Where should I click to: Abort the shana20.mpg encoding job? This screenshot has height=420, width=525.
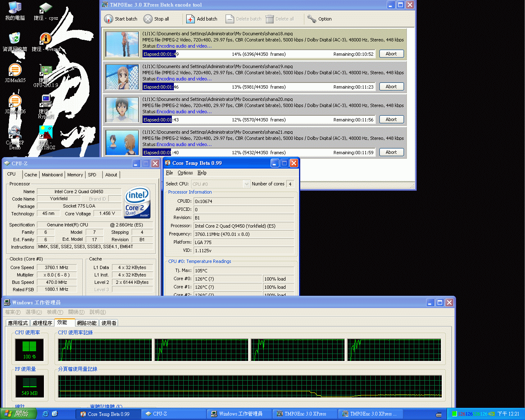391,119
